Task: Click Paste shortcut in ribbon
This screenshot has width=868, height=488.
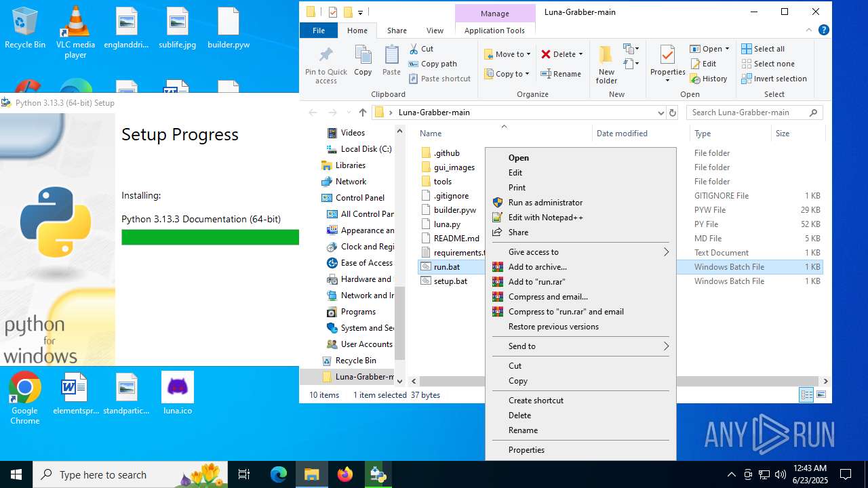Action: pyautogui.click(x=439, y=79)
